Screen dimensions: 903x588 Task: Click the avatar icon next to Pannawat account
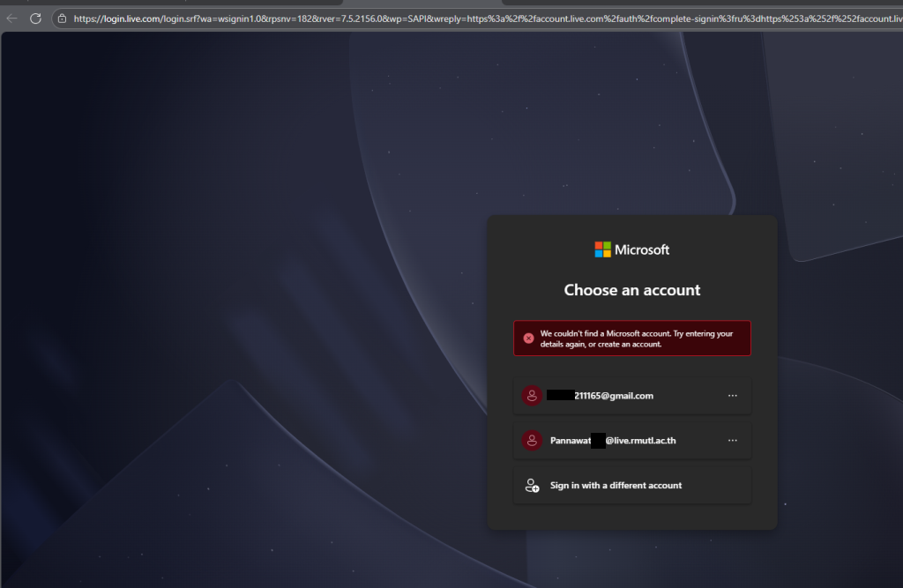(x=532, y=441)
